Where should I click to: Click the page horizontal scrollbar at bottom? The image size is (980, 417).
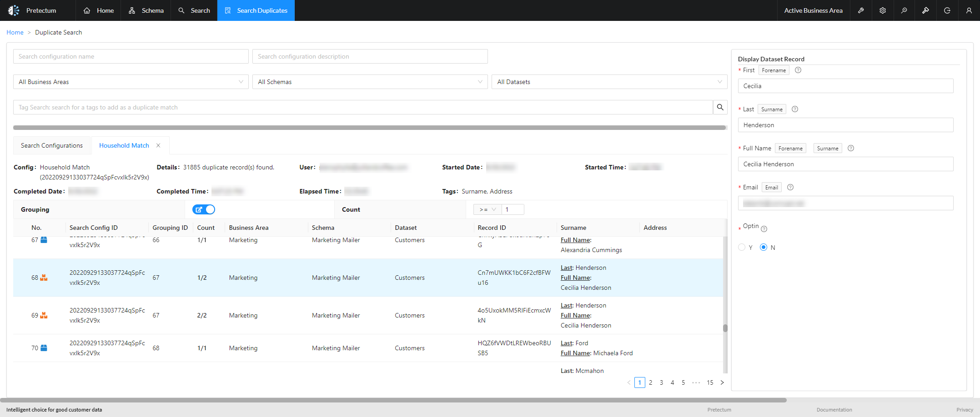(x=393, y=400)
